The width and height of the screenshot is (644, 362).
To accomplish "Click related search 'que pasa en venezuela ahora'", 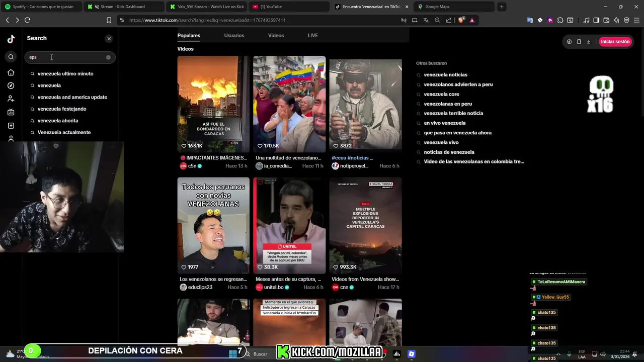I will tap(457, 133).
